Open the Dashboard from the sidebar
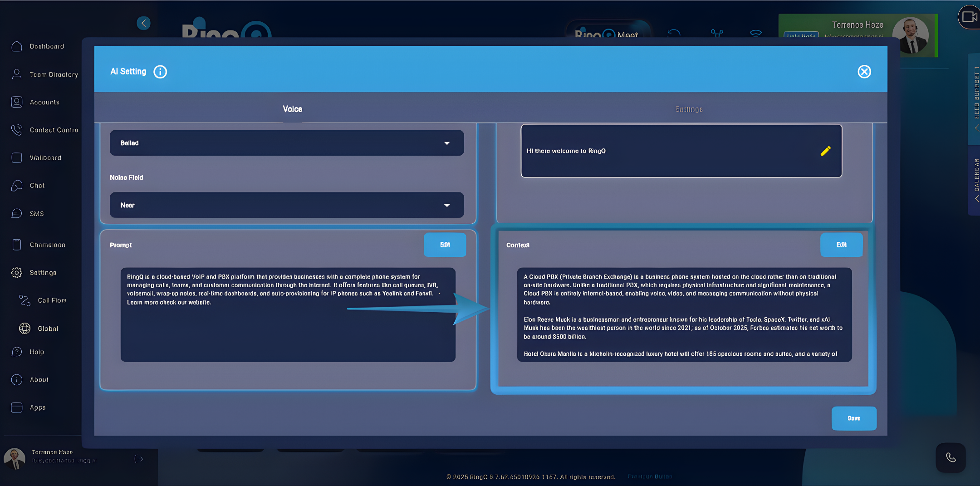The image size is (980, 486). tap(17, 46)
